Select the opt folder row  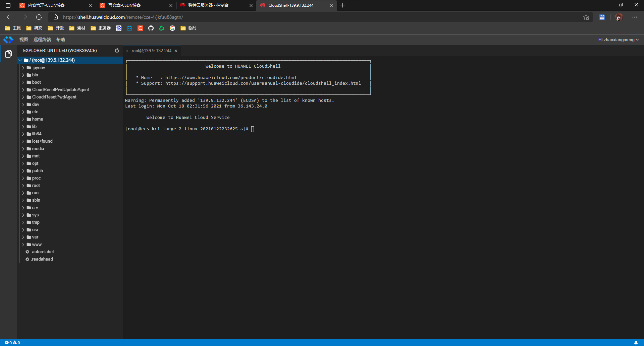point(70,163)
